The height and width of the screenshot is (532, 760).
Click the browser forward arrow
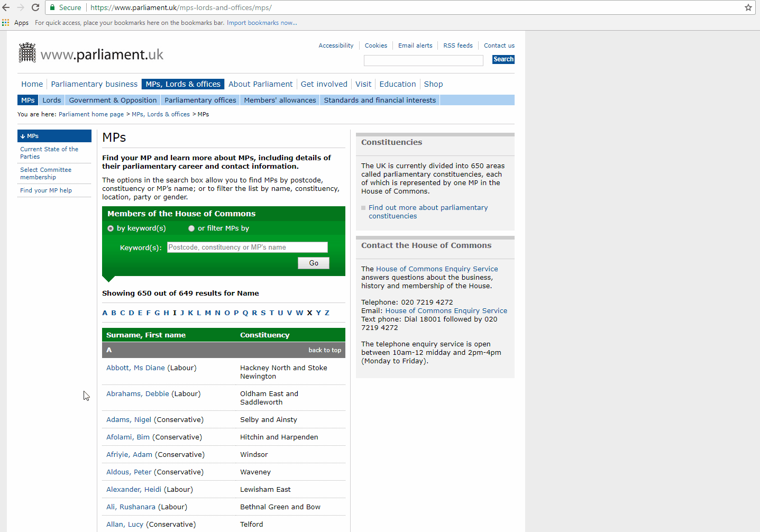point(21,7)
